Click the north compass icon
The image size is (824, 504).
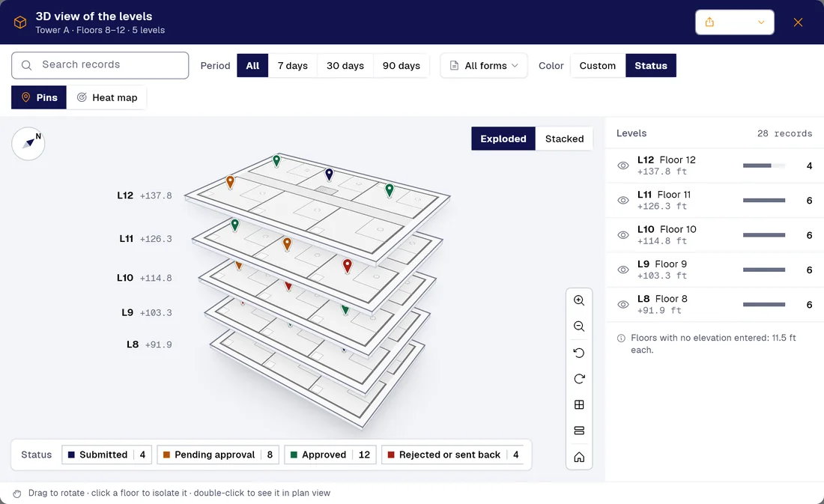(28, 144)
